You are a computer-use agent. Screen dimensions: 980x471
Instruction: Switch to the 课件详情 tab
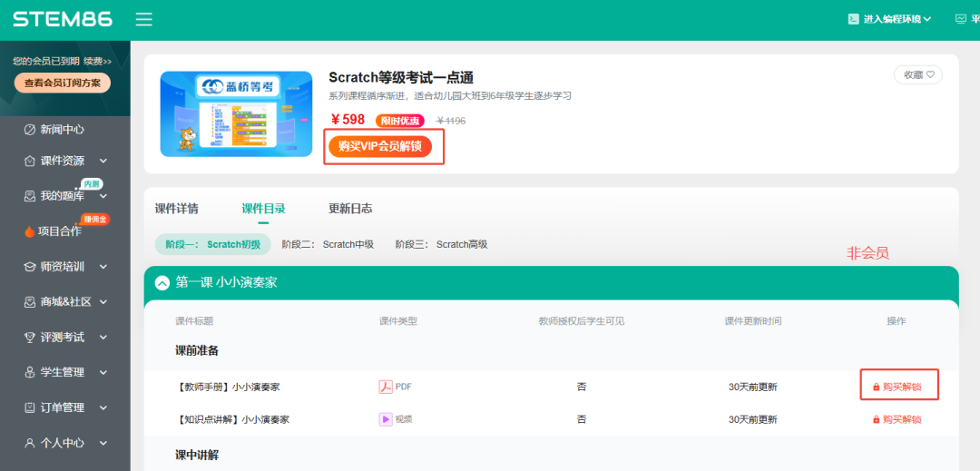tap(176, 209)
